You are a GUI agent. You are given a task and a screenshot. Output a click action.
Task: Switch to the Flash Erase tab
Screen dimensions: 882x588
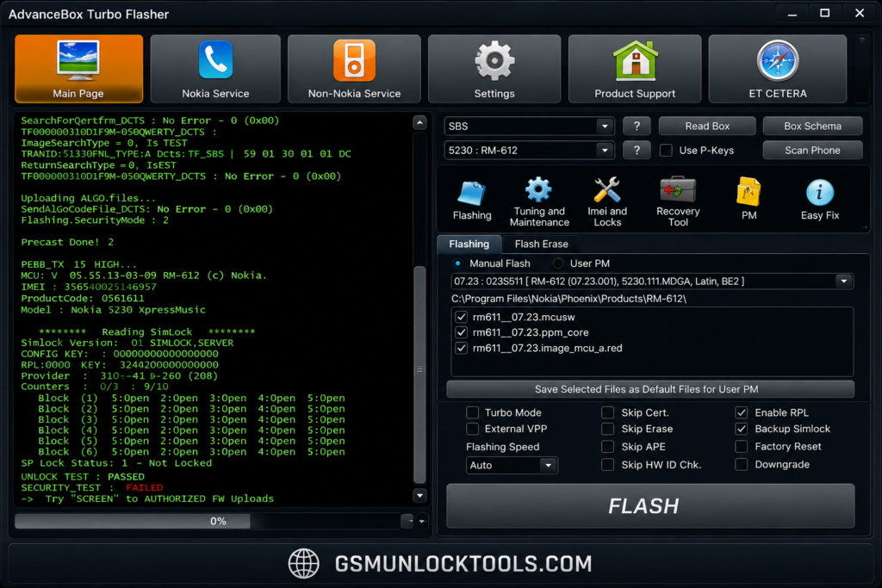[541, 244]
